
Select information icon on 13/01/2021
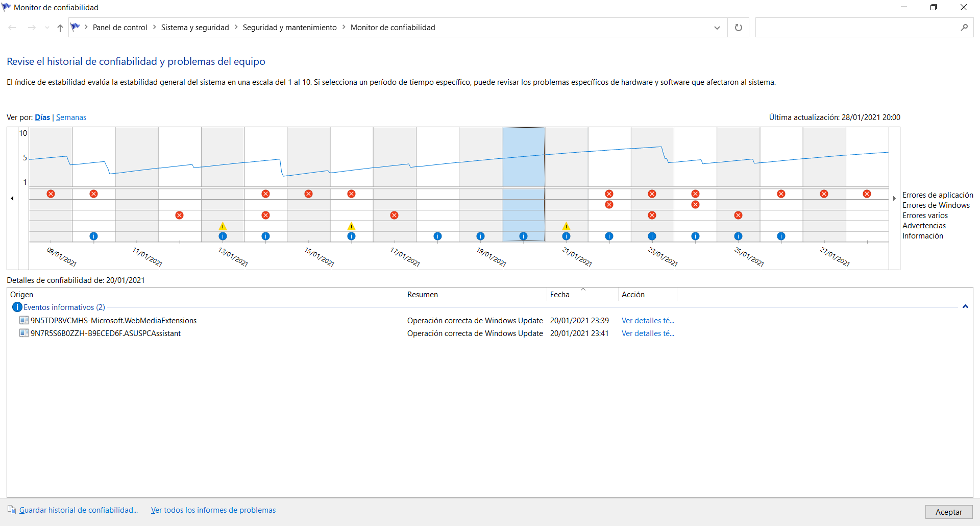223,236
